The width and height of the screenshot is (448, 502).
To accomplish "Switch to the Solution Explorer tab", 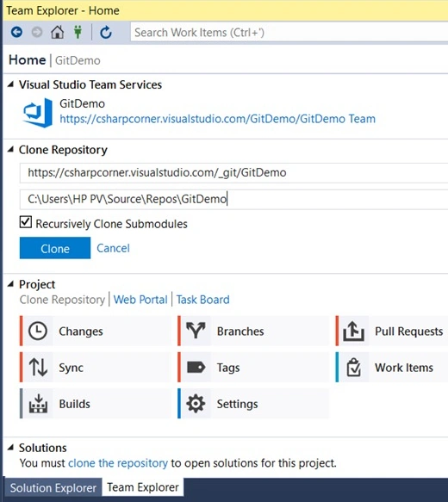I will pos(53,487).
